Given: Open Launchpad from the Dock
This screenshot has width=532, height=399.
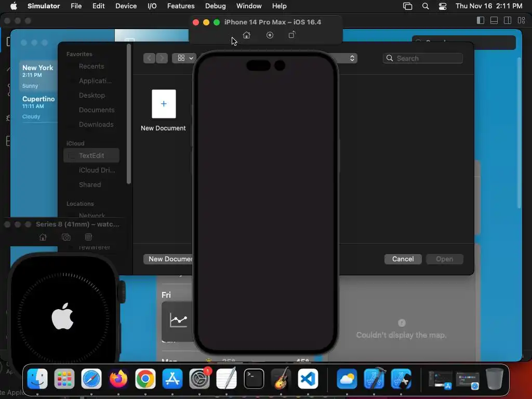Looking at the screenshot, I should pyautogui.click(x=64, y=379).
